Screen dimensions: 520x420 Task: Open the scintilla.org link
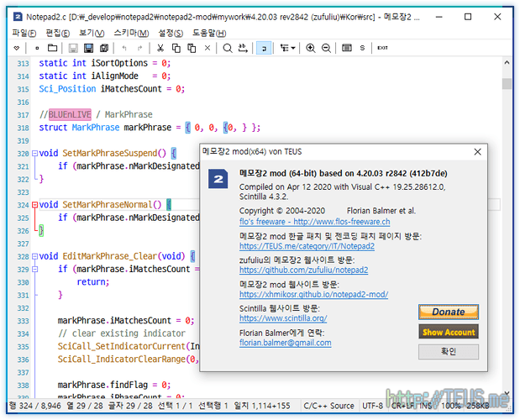283,318
